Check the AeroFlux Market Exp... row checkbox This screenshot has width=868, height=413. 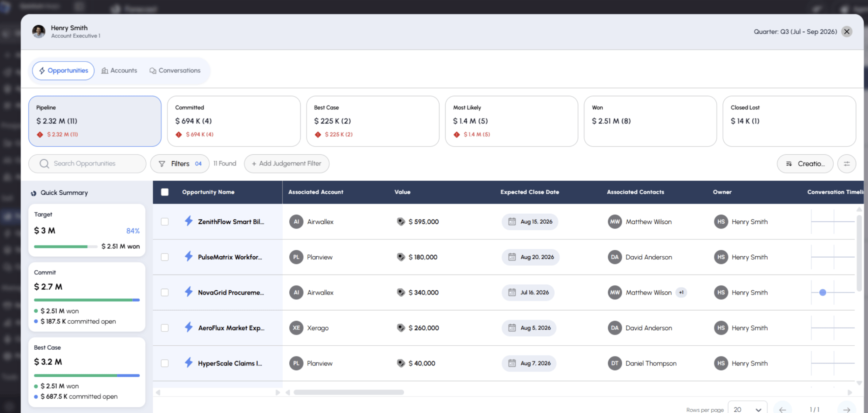pos(165,328)
